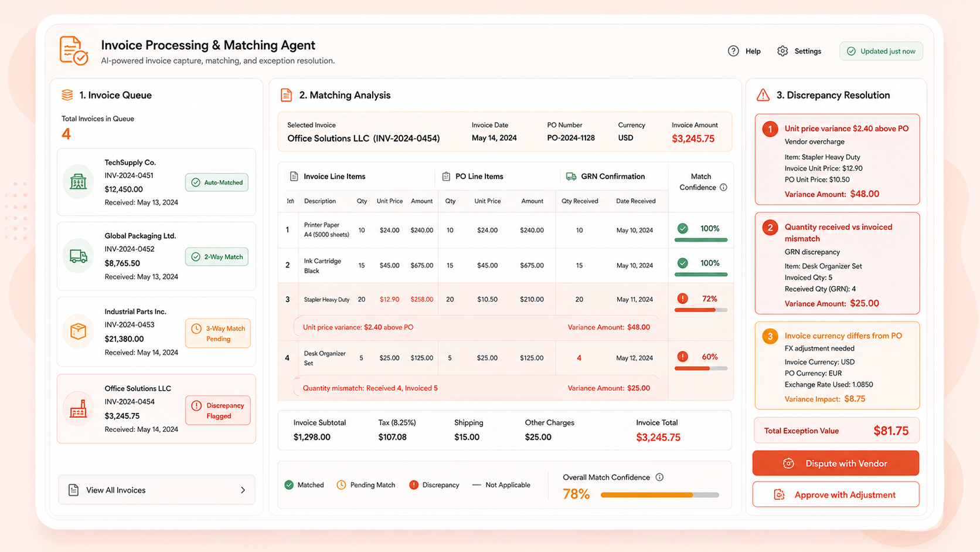
Task: Click Invoice Total $3,245.75 in summary
Action: 658,438
